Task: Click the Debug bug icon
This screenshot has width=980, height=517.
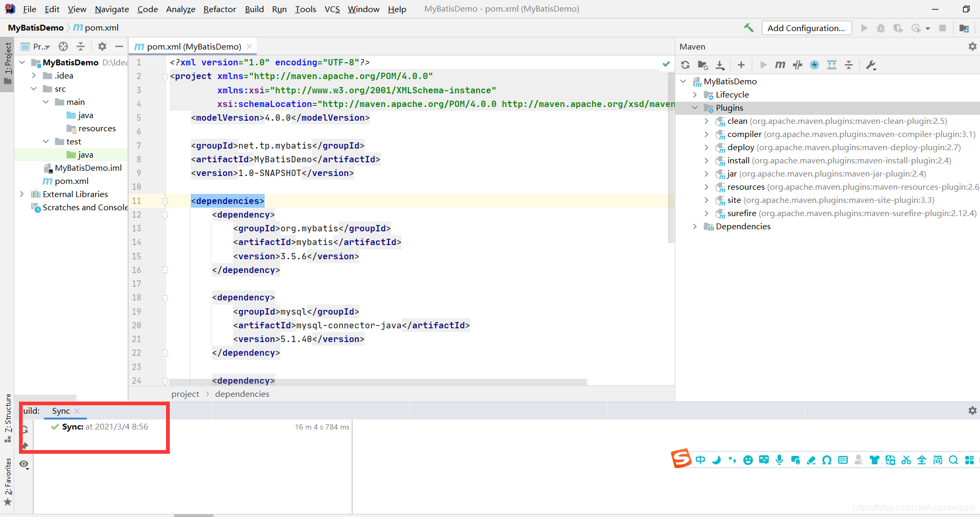Action: tap(881, 28)
